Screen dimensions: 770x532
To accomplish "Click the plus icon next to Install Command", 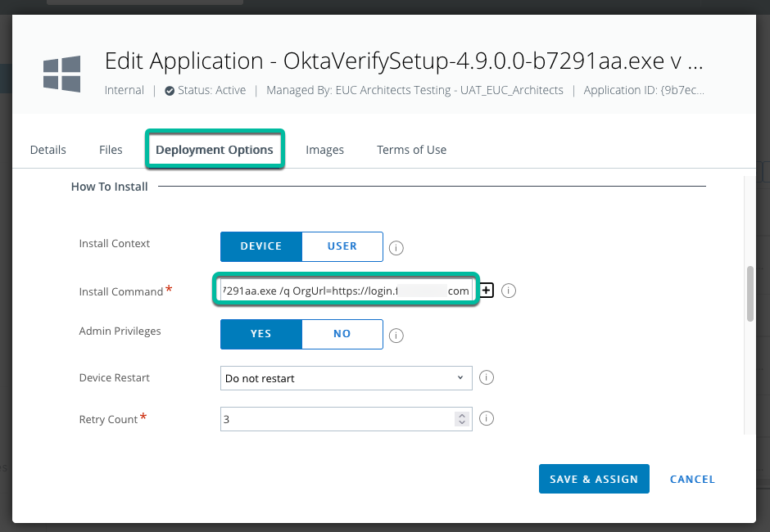I will pos(487,291).
